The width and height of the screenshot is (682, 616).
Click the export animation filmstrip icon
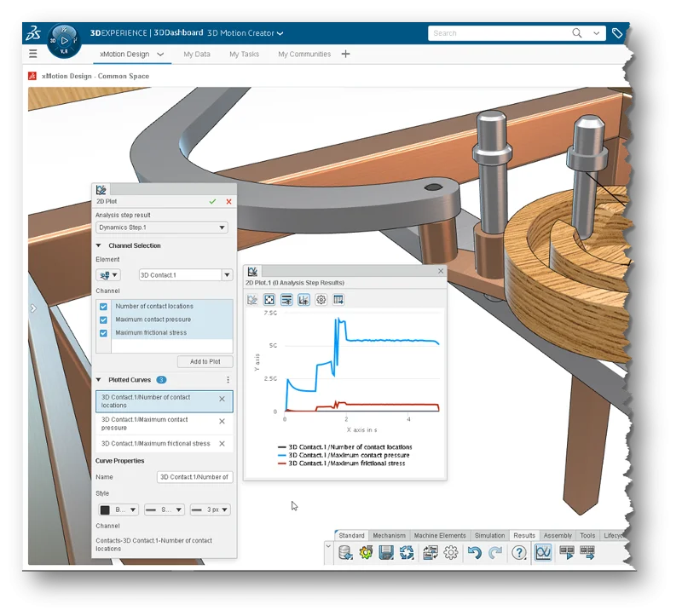point(587,553)
